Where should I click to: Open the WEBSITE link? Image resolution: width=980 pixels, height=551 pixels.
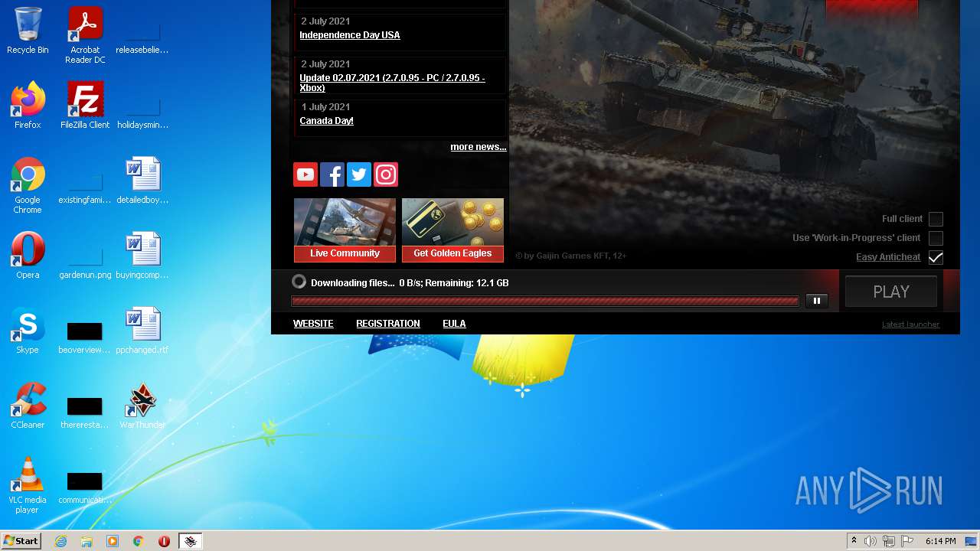pos(313,324)
